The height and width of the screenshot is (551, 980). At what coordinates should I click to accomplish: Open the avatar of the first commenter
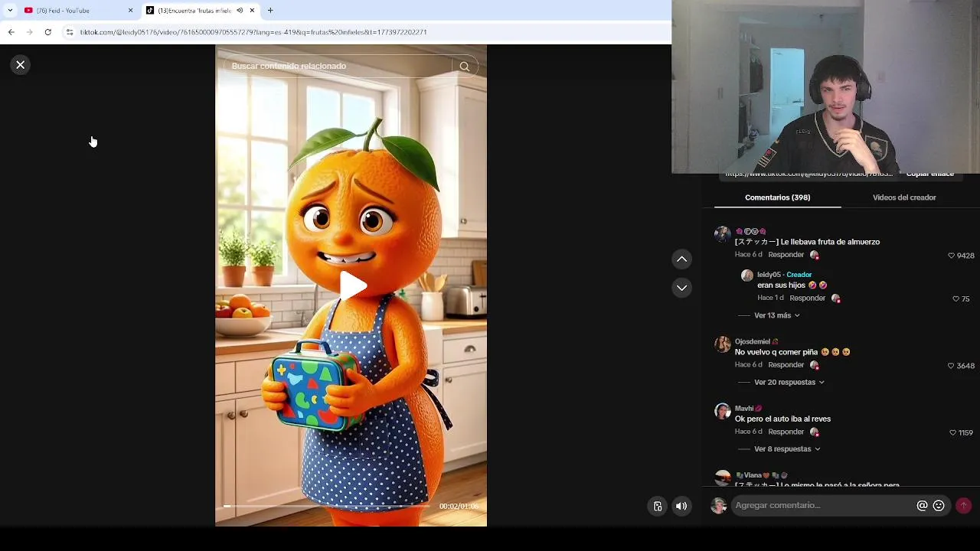[x=722, y=233]
